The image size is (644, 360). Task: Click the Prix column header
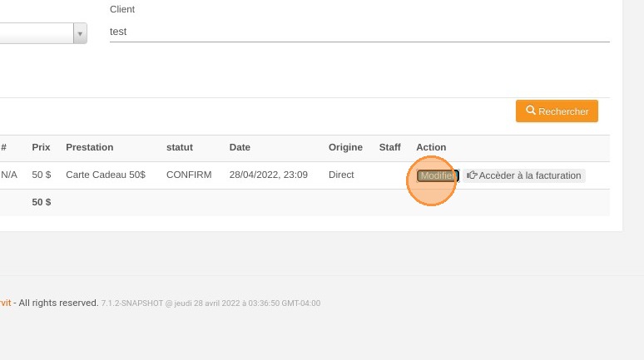coord(41,147)
